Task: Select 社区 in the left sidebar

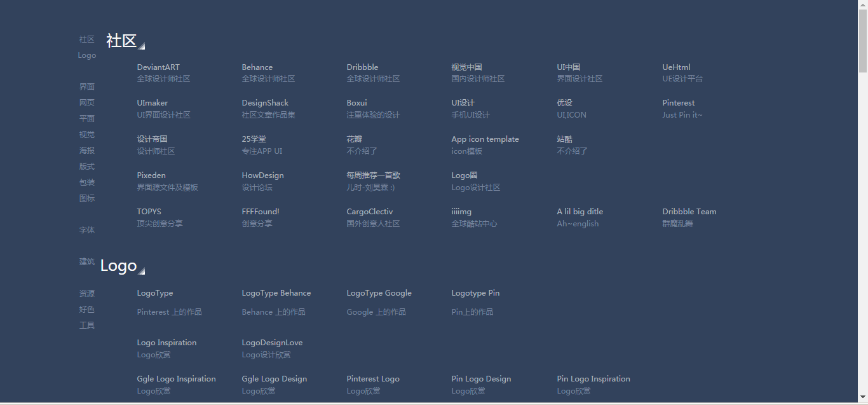Action: 87,39
